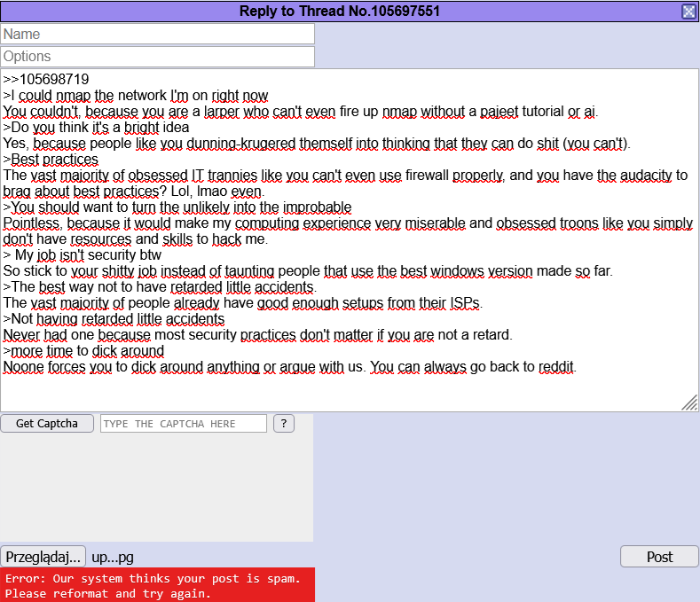Click the resize grip of the comment box

coord(690,403)
